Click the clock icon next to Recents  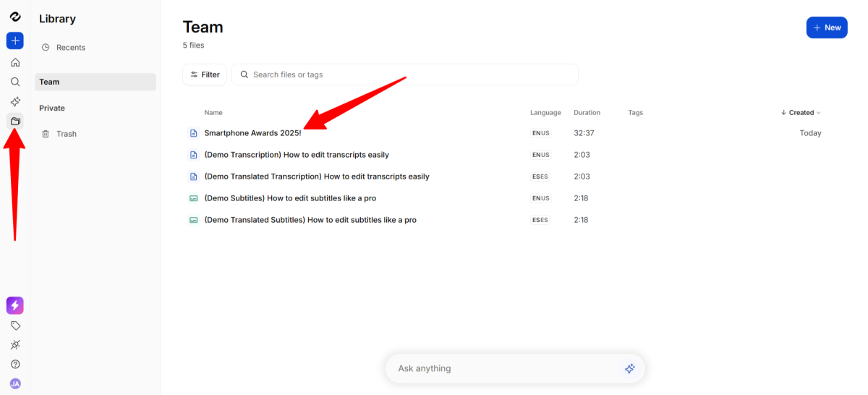point(46,47)
